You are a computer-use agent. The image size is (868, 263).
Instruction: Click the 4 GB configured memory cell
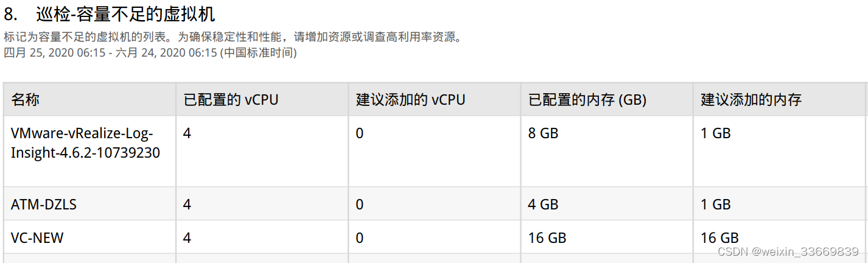543,205
